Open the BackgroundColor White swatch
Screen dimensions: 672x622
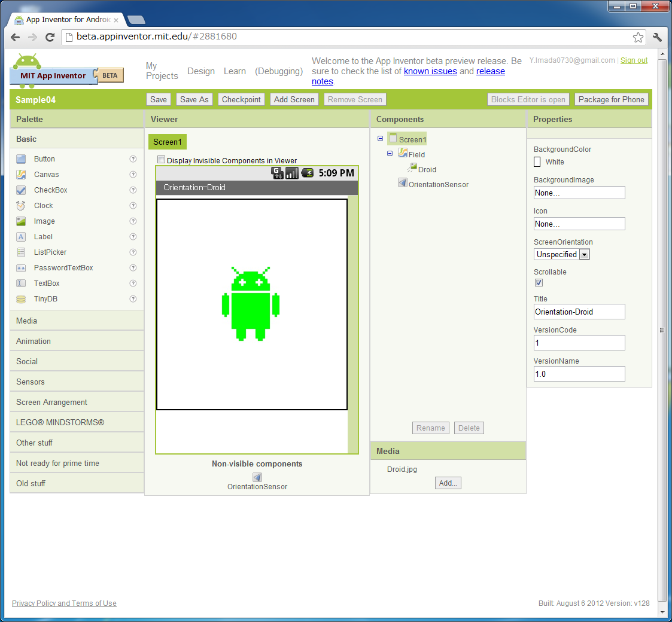(537, 162)
